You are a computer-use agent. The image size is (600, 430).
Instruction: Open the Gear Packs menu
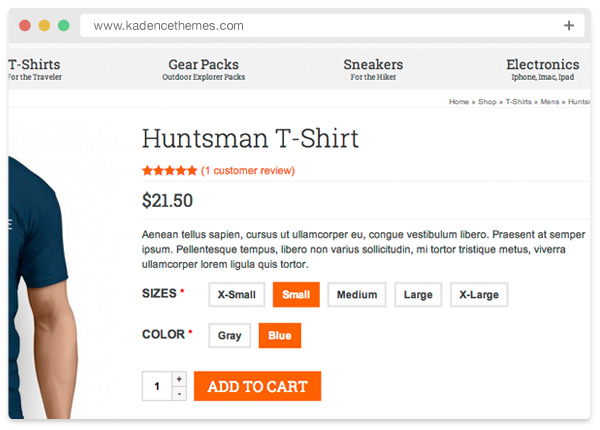pyautogui.click(x=203, y=69)
